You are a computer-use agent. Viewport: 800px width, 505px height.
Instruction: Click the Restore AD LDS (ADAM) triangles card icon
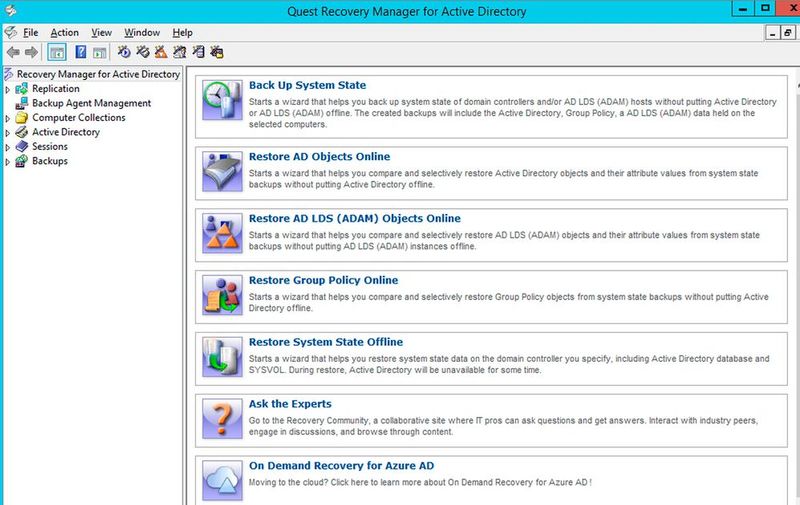(222, 233)
